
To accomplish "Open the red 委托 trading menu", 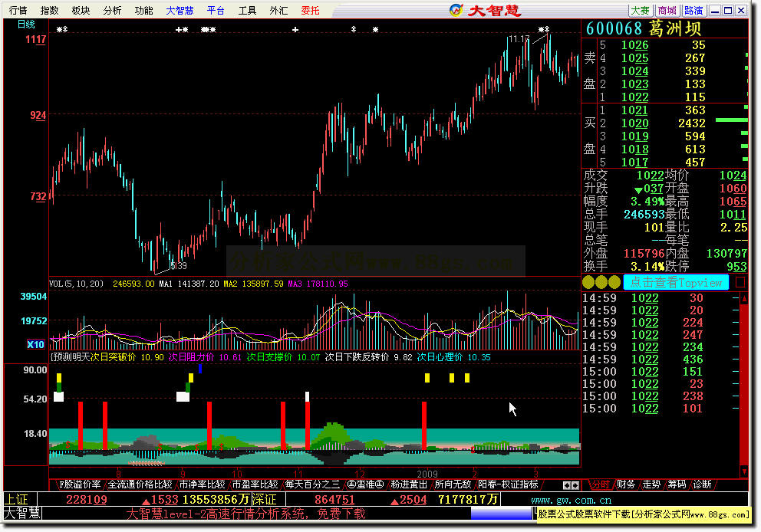I will point(310,10).
